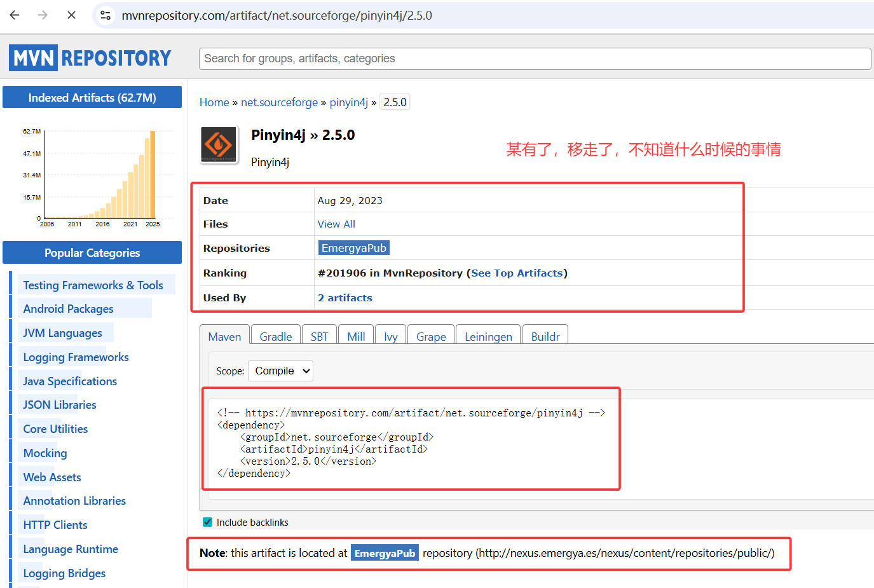Screen dimensions: 874x588
Task: Switch to the SBT tab
Action: (320, 336)
